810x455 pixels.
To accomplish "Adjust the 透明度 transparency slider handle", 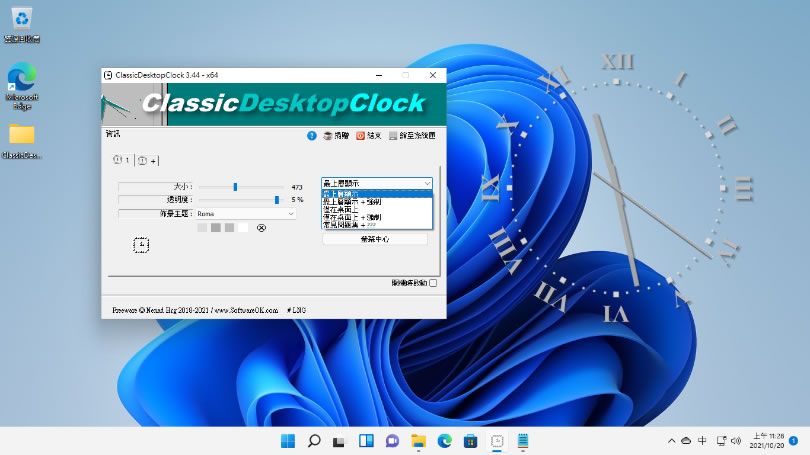I will [277, 200].
